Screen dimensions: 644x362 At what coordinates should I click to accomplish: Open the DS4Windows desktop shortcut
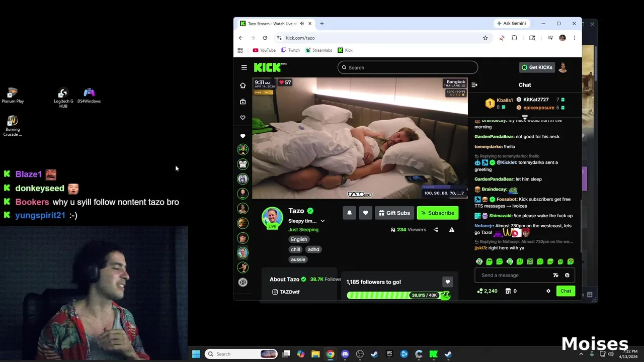click(x=89, y=96)
